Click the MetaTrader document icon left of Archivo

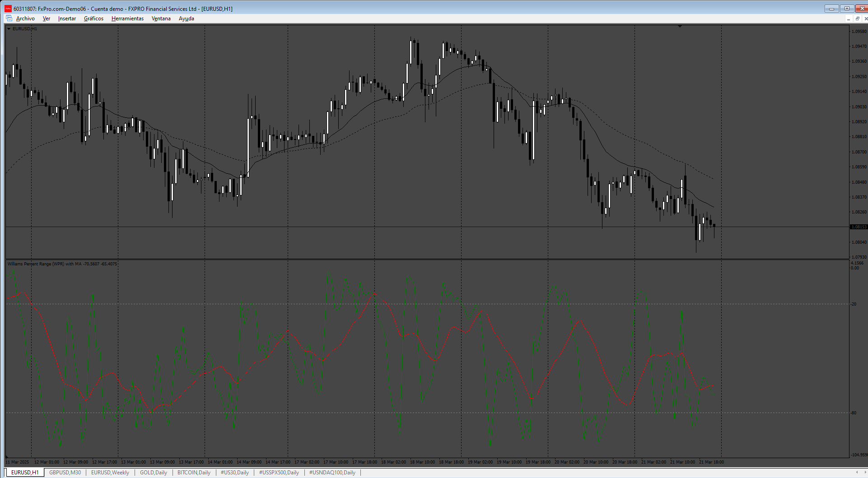pos(9,19)
